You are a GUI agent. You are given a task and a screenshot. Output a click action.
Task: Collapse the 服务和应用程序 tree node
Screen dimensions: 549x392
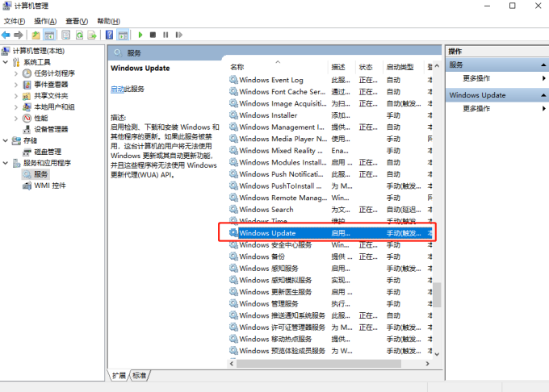tap(6, 163)
